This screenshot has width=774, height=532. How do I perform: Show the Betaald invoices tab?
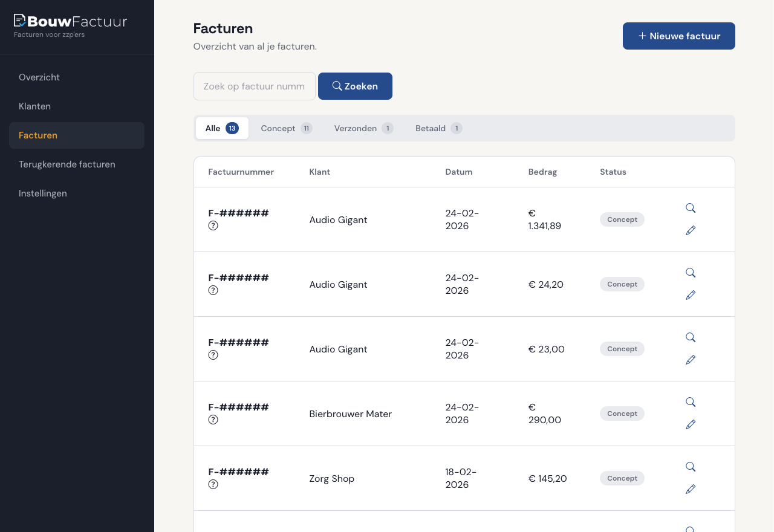(438, 128)
